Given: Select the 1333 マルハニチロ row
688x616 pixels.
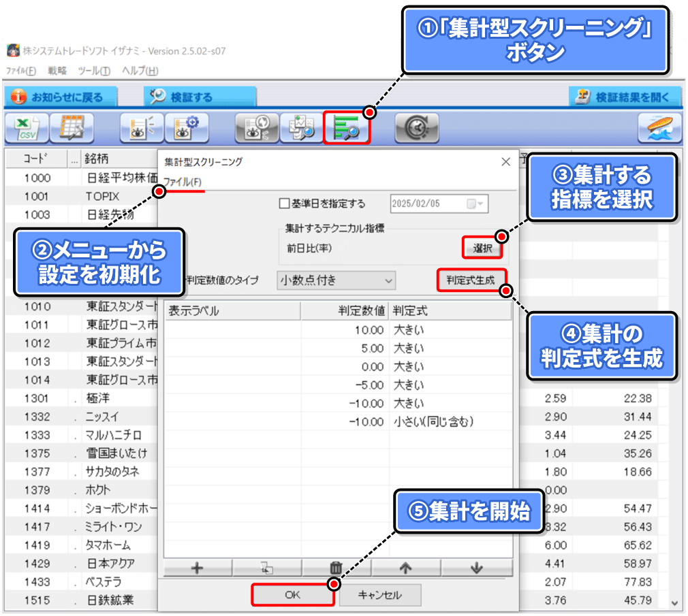Looking at the screenshot, I should pos(82,435).
